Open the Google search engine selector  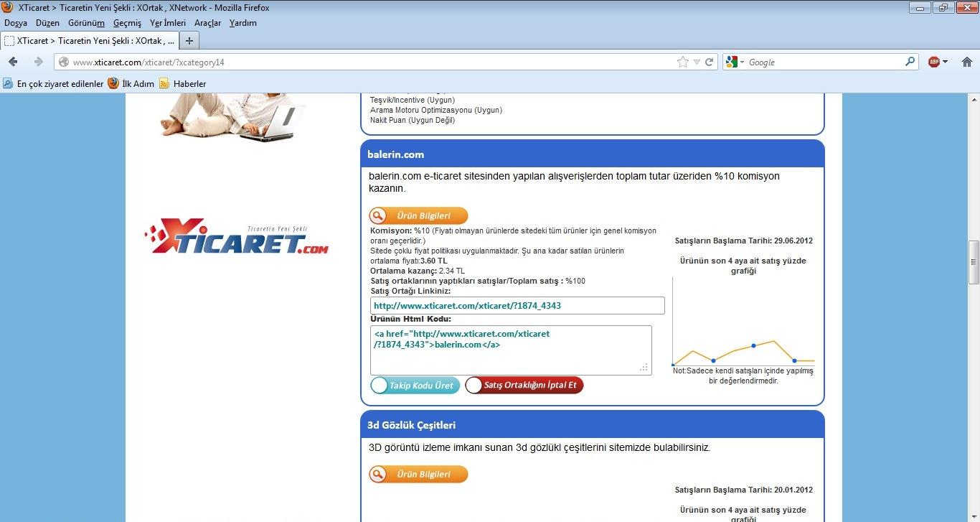click(x=735, y=62)
